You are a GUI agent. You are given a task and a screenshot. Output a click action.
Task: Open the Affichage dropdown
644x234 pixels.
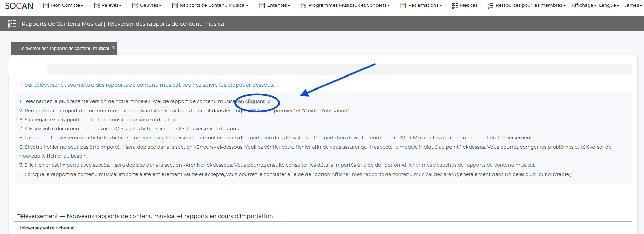point(584,5)
